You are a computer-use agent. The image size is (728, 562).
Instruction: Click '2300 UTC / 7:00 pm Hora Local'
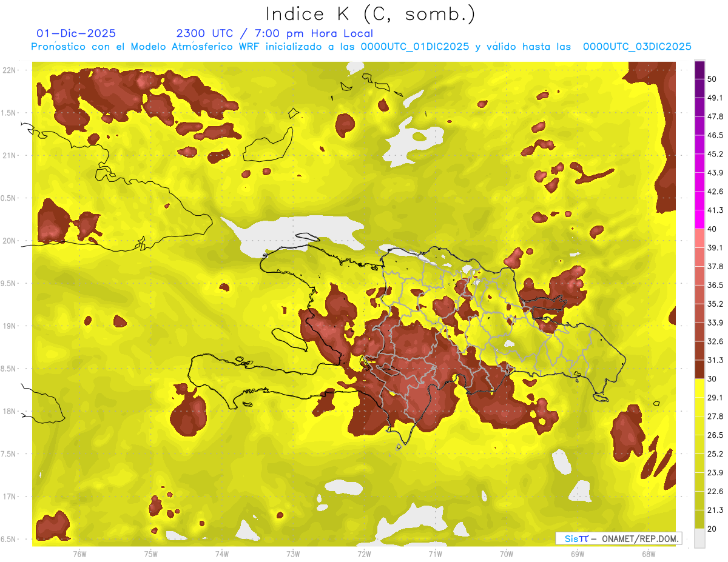click(274, 33)
